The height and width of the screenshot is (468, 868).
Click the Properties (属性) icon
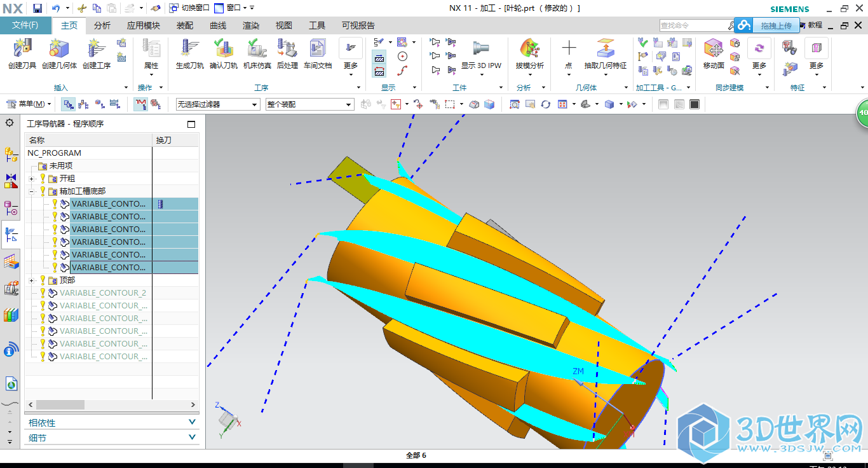click(x=151, y=48)
